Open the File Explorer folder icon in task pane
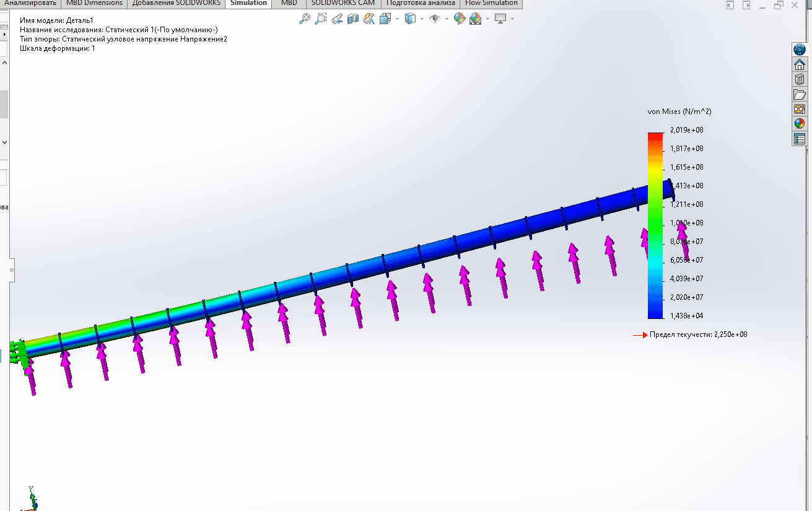This screenshot has width=812, height=511. 800,94
